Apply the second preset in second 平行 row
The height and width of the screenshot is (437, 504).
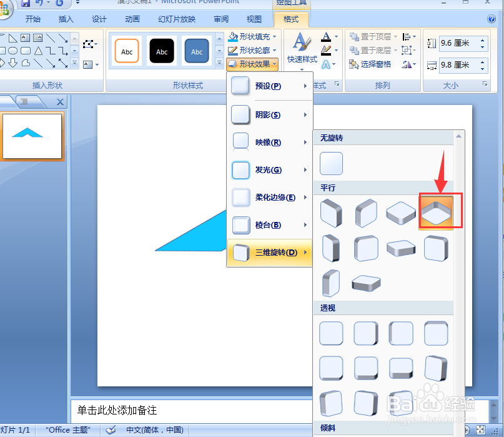(366, 248)
